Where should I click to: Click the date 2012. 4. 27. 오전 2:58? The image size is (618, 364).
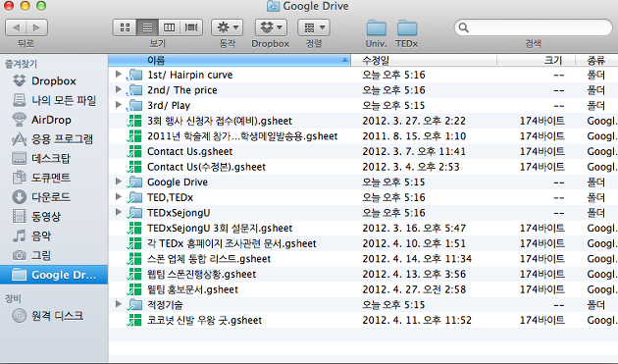click(414, 289)
